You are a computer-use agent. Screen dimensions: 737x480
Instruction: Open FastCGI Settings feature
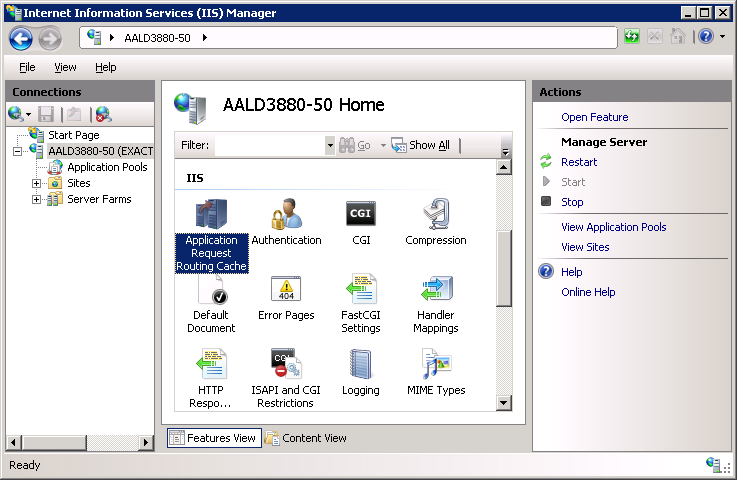pos(361,304)
